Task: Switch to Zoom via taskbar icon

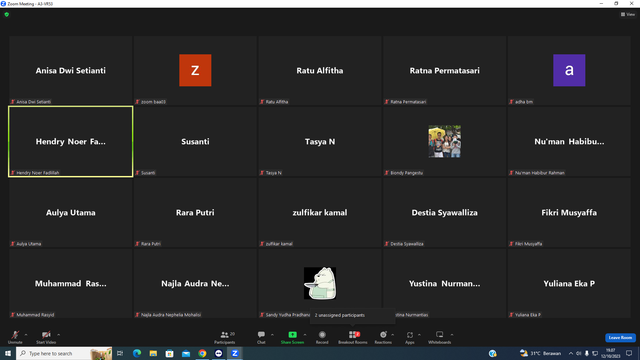Action: [x=235, y=353]
